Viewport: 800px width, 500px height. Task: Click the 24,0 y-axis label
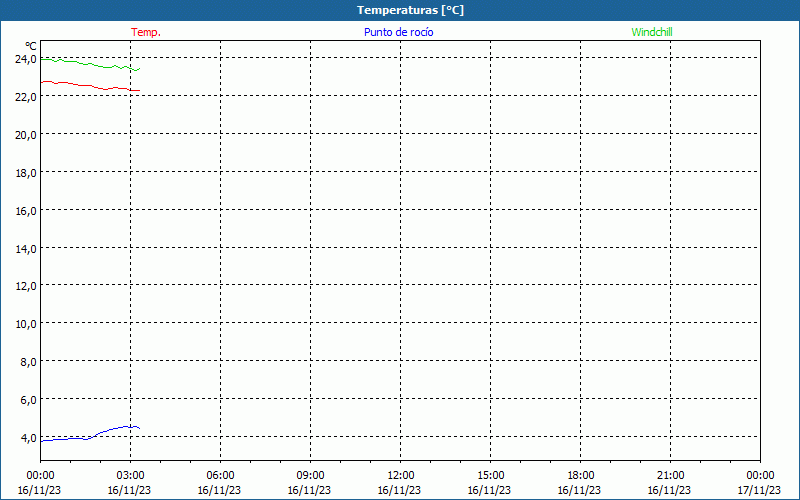click(x=26, y=59)
